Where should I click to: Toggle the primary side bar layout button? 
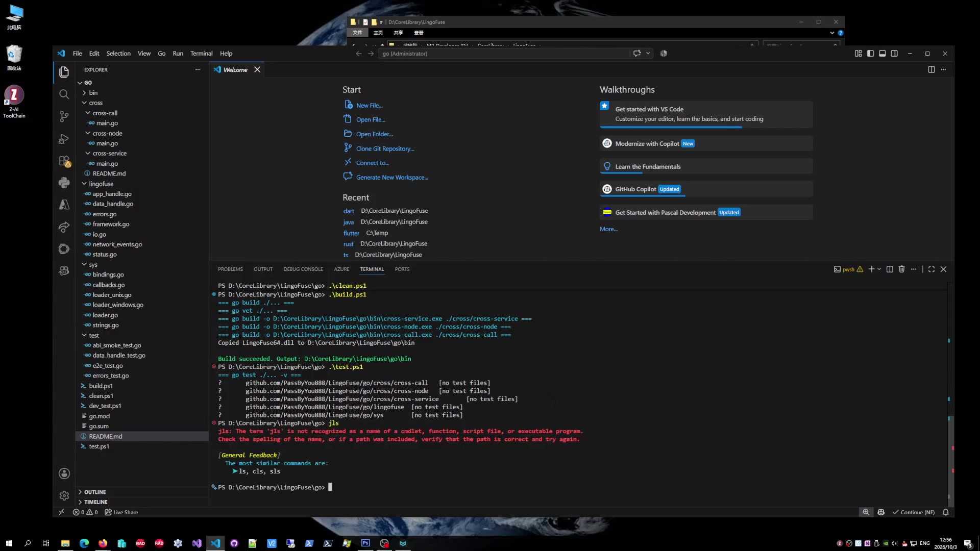(870, 54)
